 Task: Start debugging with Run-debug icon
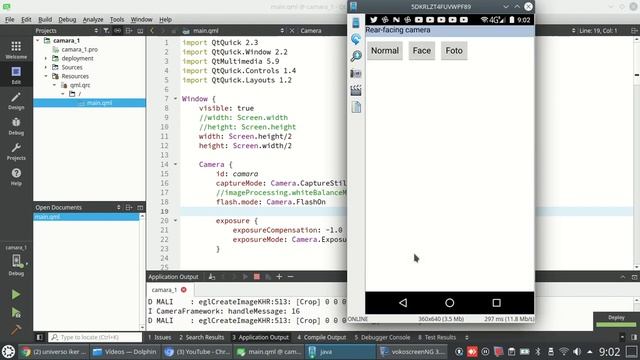tap(16, 313)
